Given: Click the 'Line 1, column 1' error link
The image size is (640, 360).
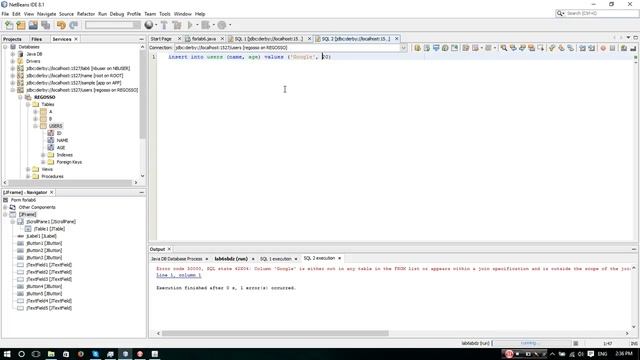Looking at the screenshot, I should tap(178, 276).
